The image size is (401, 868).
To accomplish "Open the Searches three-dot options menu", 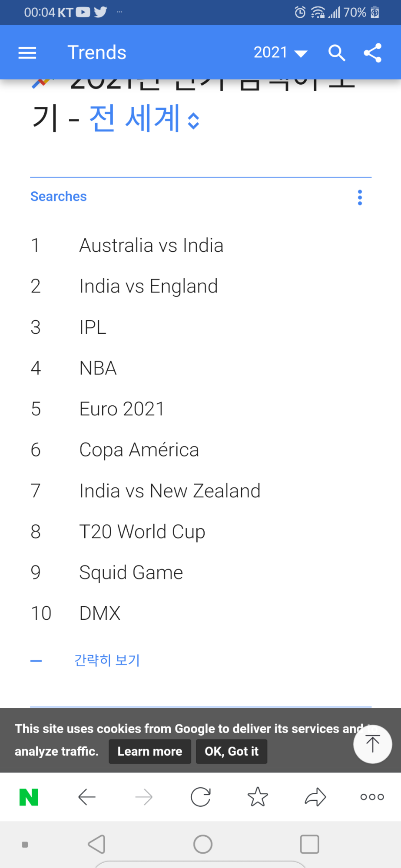I will coord(360,197).
